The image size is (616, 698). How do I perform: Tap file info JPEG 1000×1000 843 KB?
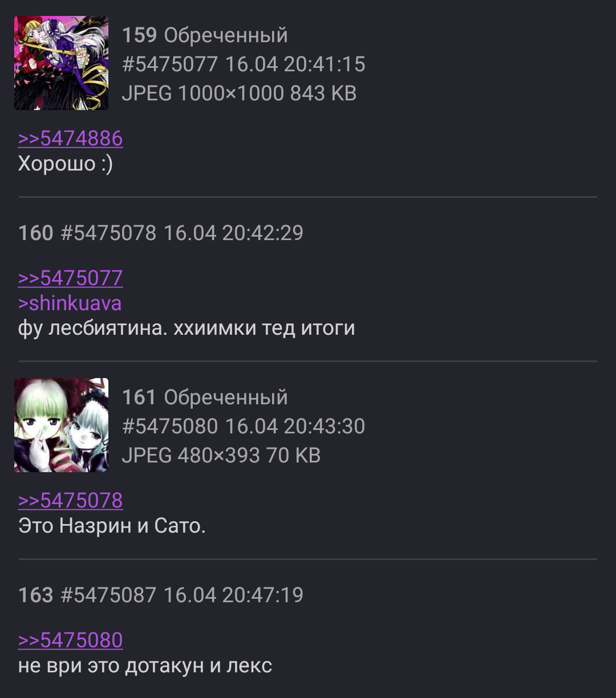pyautogui.click(x=239, y=93)
